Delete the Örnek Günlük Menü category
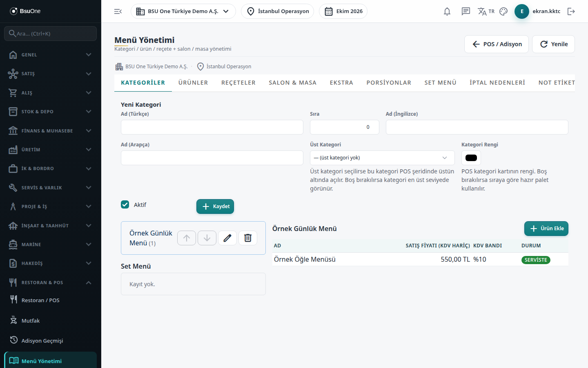This screenshot has width=588, height=368. [x=248, y=238]
